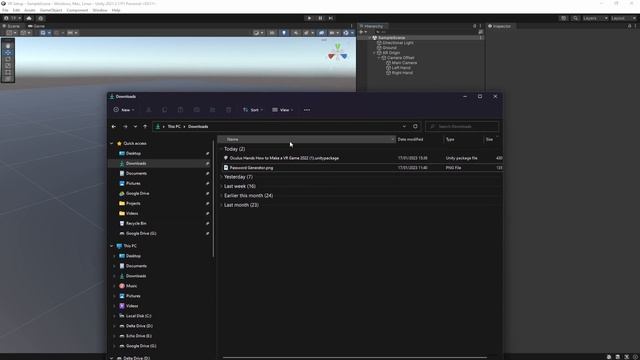Viewport: 640px width, 360px height.
Task: Select the Rect tool in Scene overlay
Action: 8,72
